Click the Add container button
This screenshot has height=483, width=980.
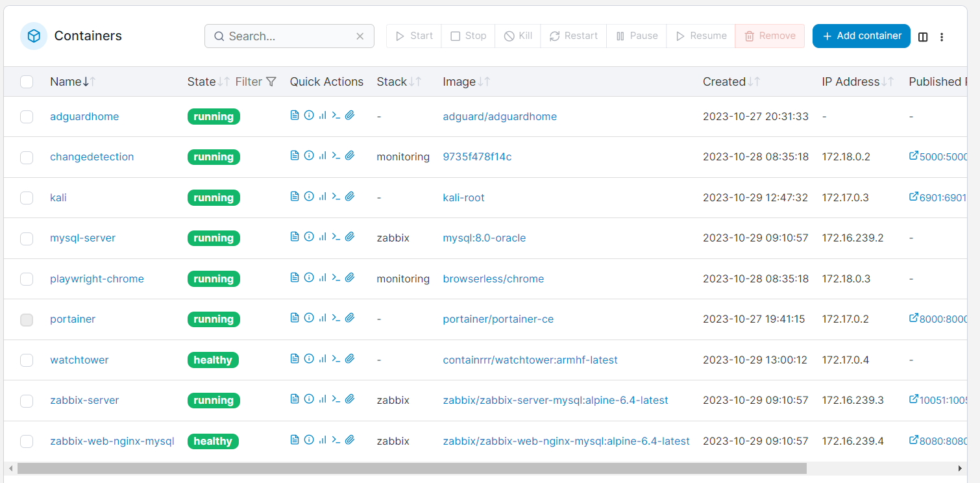(861, 36)
